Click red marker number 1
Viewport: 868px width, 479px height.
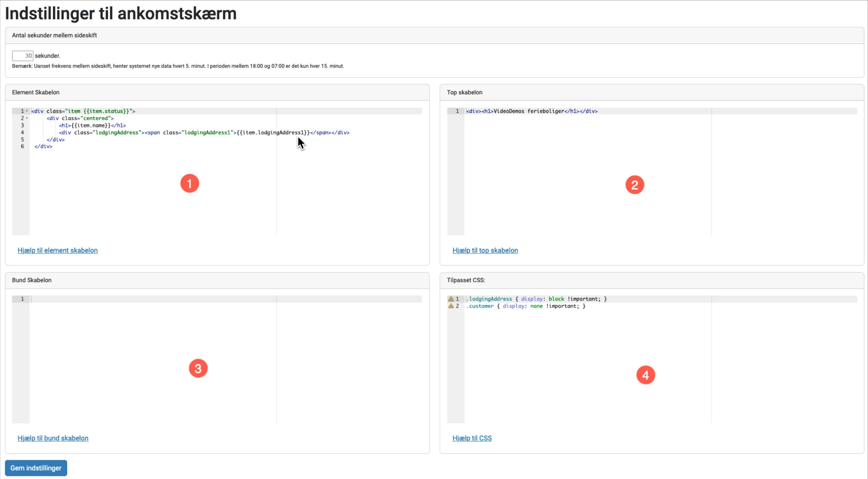pos(190,183)
